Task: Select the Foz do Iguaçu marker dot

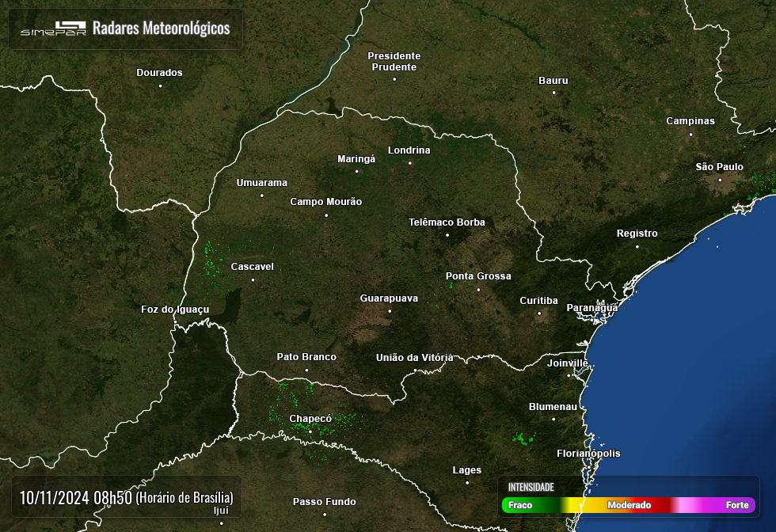Action: 175,321
